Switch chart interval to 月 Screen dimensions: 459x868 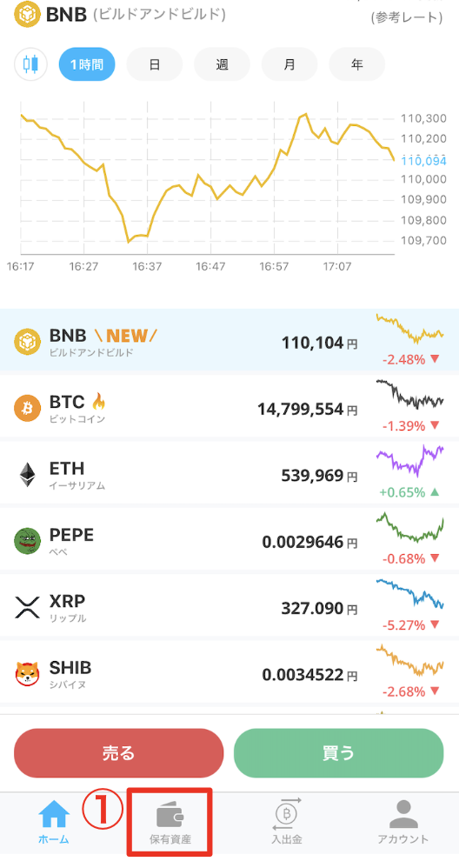click(x=289, y=64)
